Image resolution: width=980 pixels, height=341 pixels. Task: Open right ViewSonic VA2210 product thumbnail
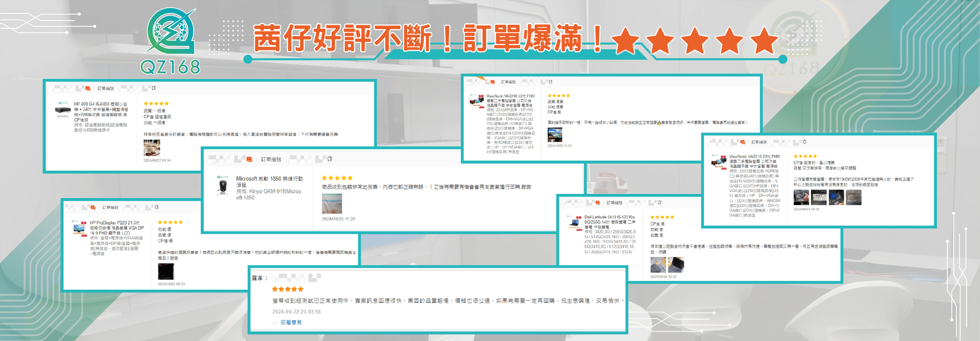tap(719, 161)
